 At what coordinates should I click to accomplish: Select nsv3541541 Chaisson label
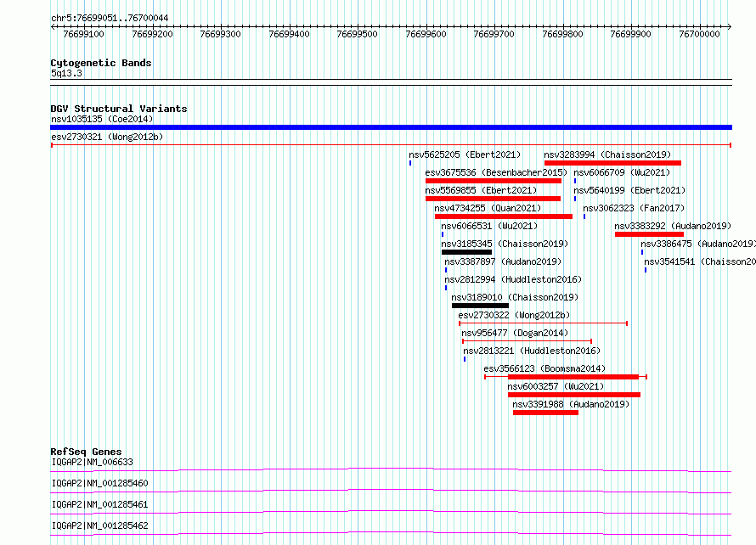tap(700, 261)
